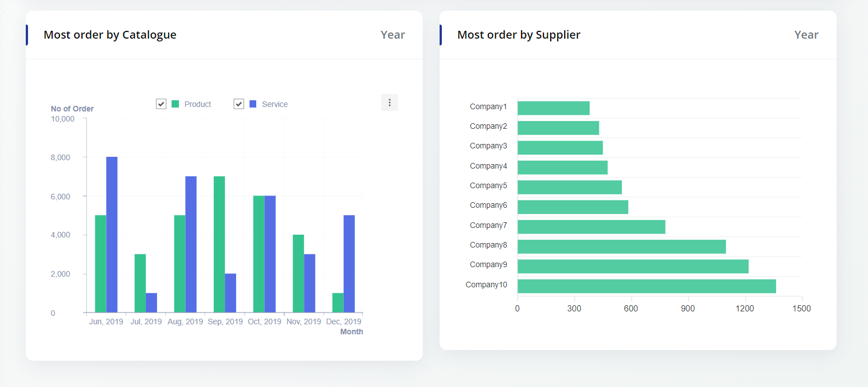The height and width of the screenshot is (387, 868).
Task: Click the green Product legend color swatch
Action: click(176, 104)
